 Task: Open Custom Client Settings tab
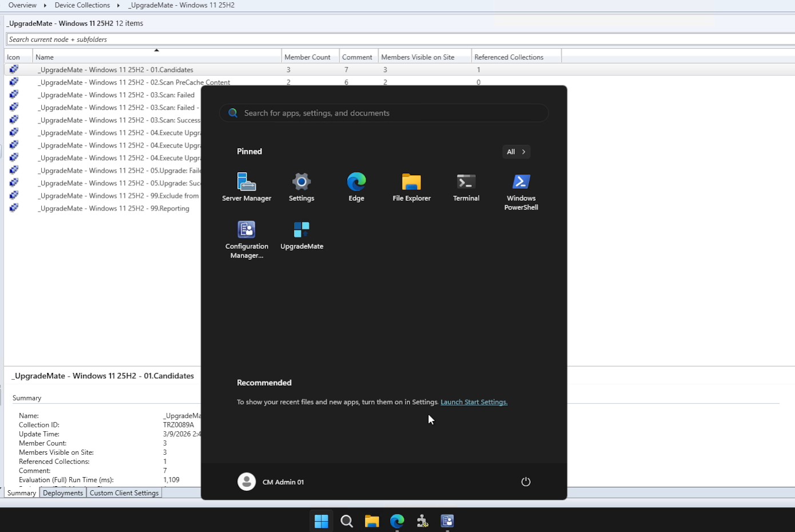pyautogui.click(x=124, y=493)
